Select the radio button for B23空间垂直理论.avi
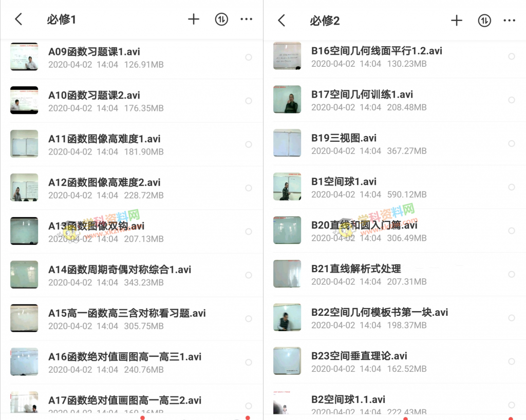Screen dimensions: 526x420 click(x=512, y=361)
